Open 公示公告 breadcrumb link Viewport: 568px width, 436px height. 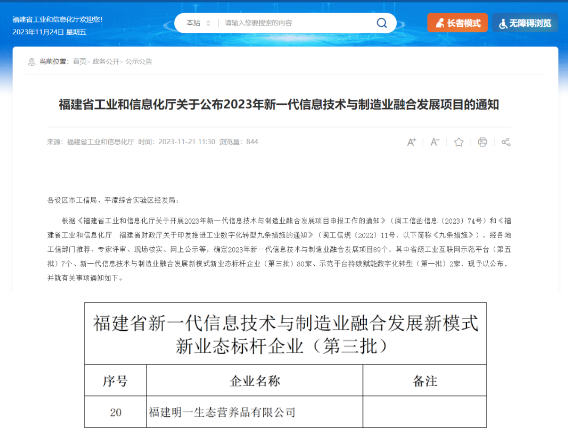pos(138,62)
